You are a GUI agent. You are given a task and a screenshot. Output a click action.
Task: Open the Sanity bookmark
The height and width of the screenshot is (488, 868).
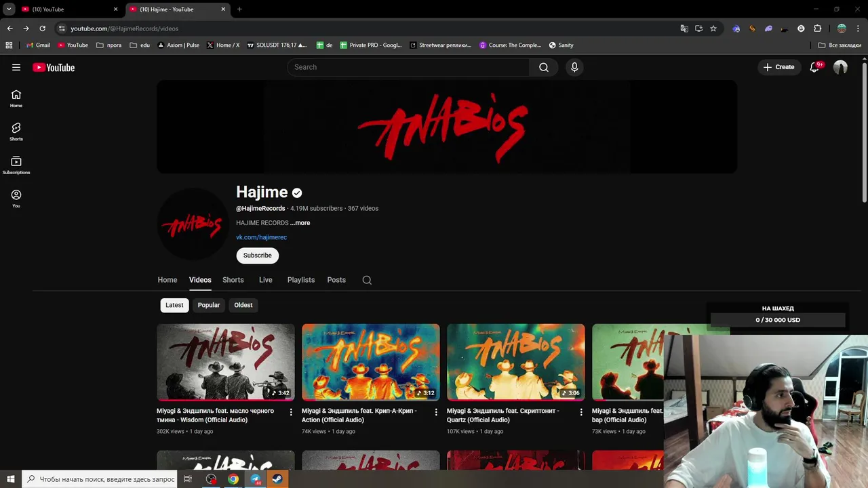point(561,45)
